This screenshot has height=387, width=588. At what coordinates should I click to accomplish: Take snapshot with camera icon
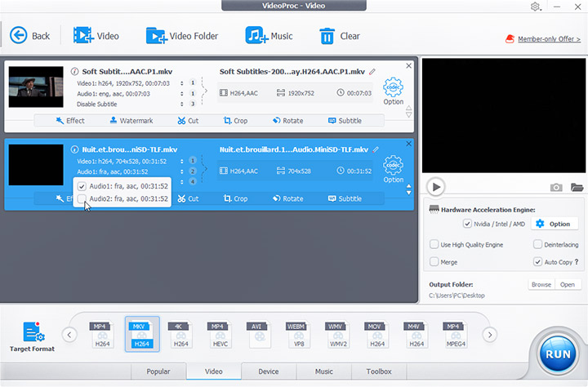[556, 187]
